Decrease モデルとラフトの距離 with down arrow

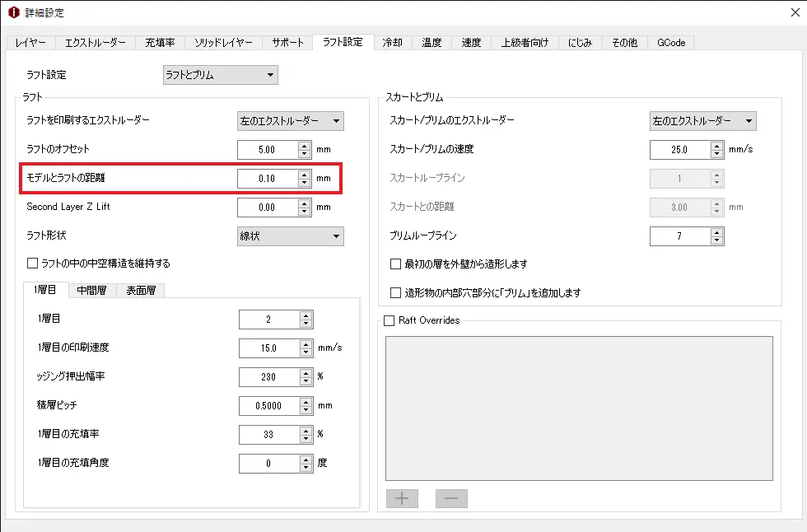305,182
